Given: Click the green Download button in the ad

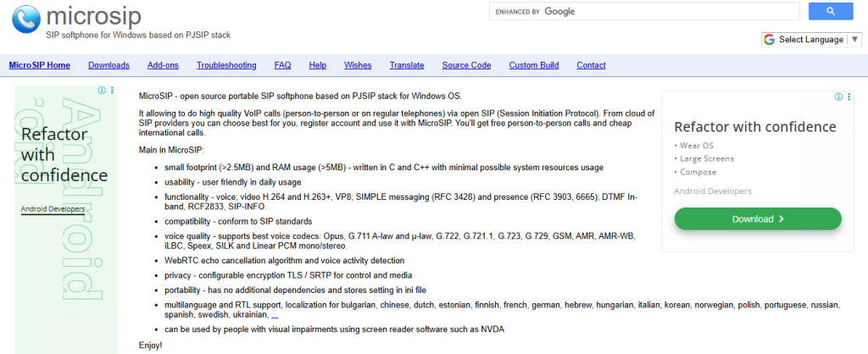Looking at the screenshot, I should click(757, 218).
